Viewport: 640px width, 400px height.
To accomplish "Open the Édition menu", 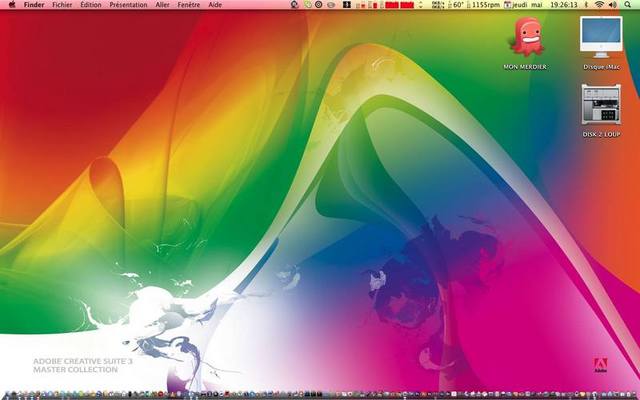I will pos(91,5).
